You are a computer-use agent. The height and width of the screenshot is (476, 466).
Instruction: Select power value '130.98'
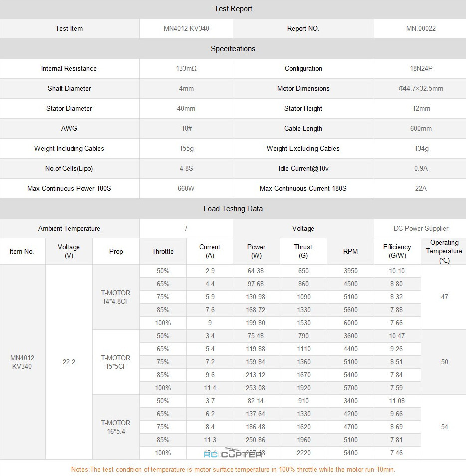[255, 297]
